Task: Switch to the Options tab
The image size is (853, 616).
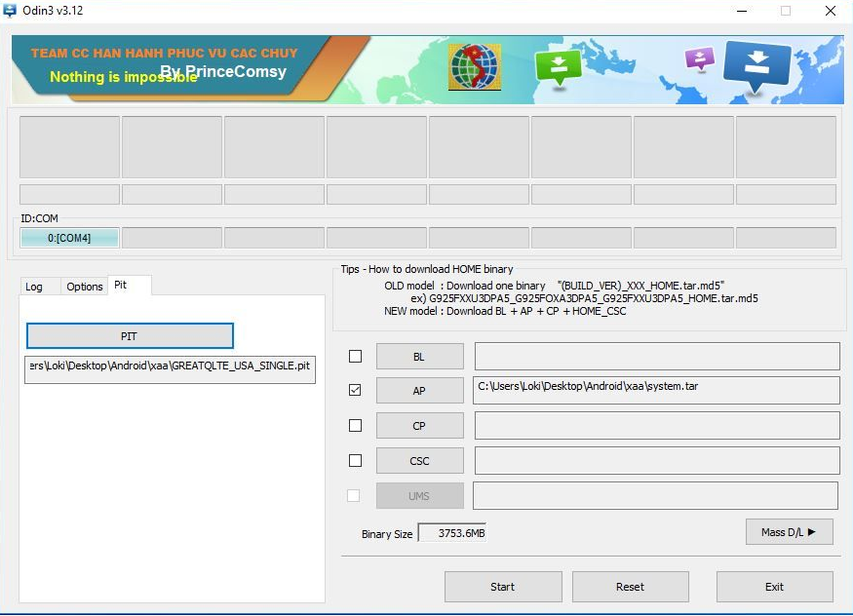Action: pos(84,287)
